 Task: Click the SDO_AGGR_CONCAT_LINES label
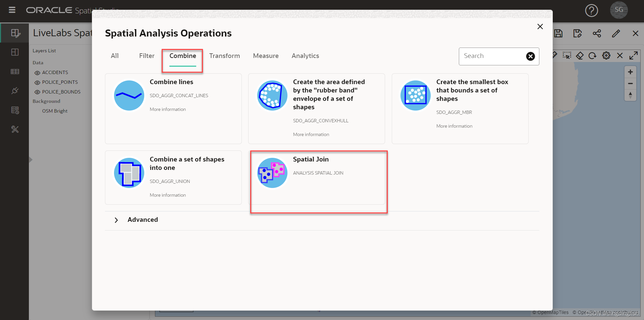[179, 96]
